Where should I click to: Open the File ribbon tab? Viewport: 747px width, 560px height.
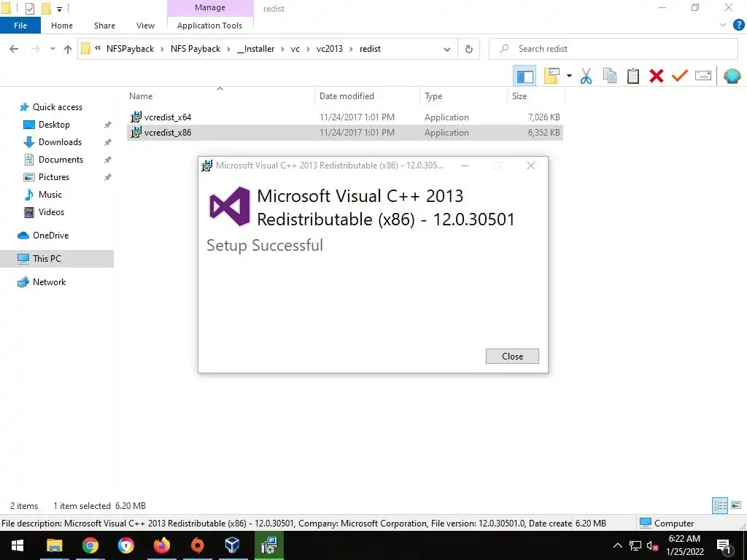(x=20, y=26)
